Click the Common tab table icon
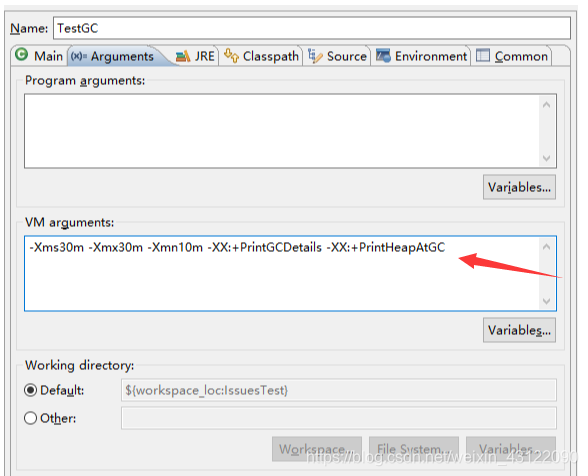 [483, 56]
